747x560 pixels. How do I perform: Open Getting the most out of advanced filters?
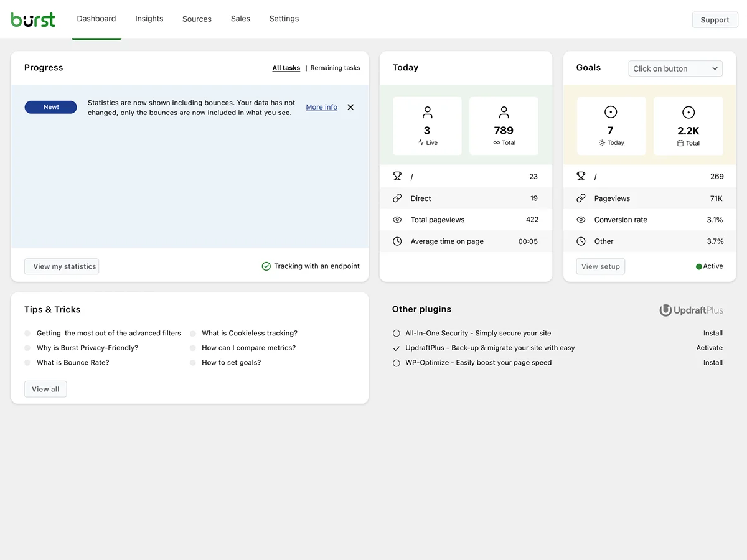coord(109,333)
